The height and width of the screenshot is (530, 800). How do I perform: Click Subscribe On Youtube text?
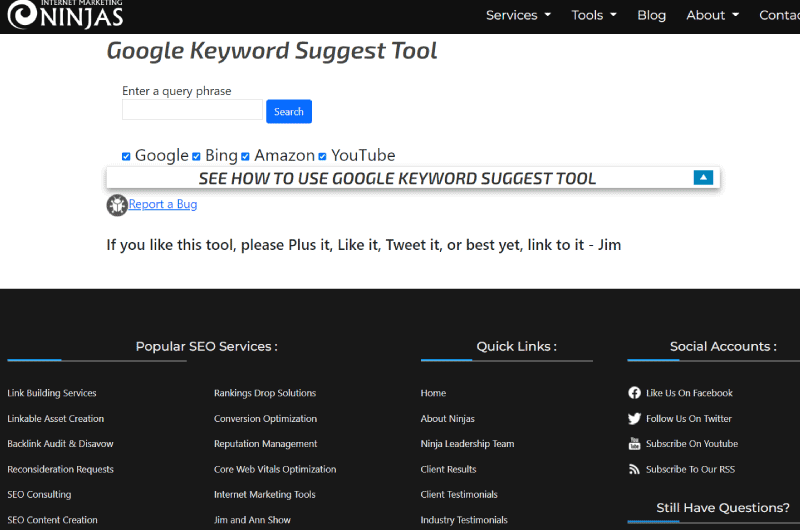692,444
